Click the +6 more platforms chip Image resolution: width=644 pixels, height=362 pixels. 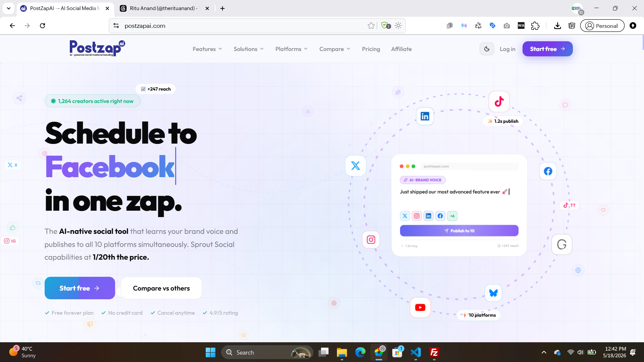click(452, 216)
